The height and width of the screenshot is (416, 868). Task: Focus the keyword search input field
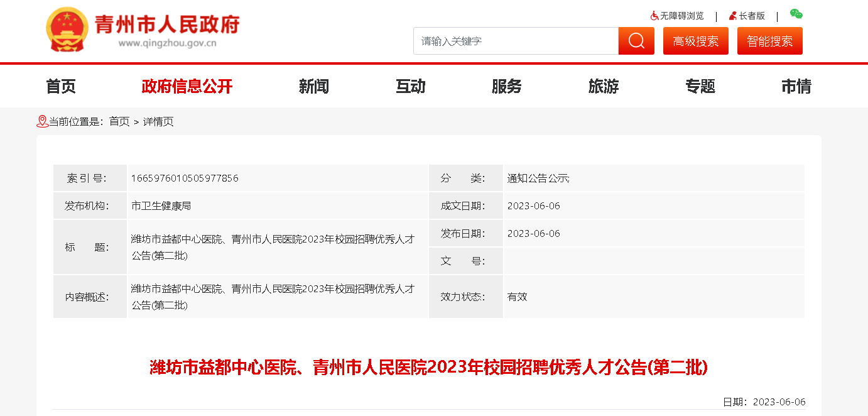(x=515, y=41)
